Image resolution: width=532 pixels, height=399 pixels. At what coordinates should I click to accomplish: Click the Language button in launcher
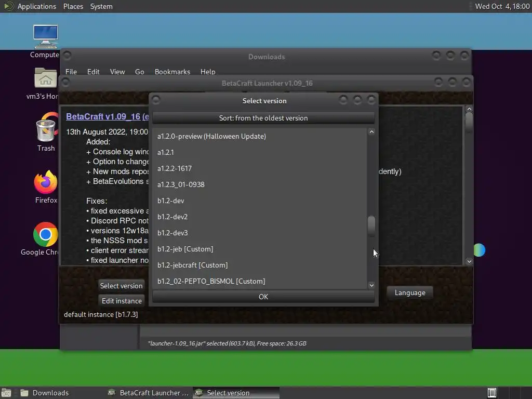(410, 293)
